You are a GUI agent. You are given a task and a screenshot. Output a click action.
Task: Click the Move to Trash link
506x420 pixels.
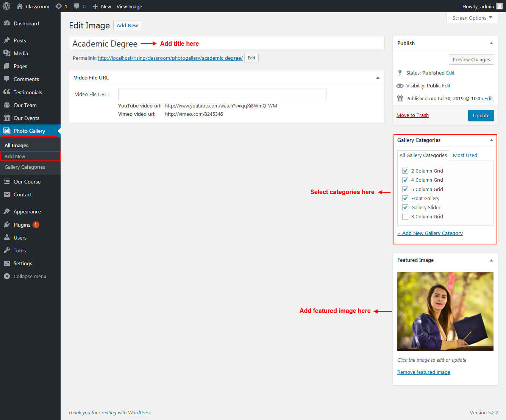(412, 115)
